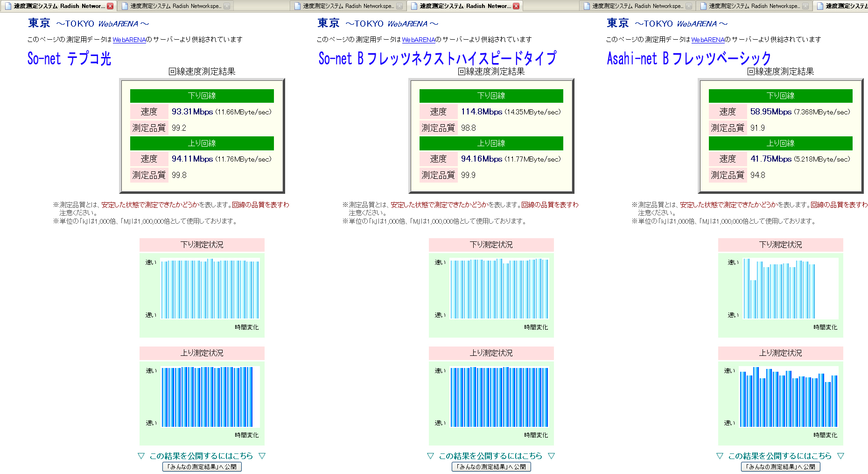Close the first active tab with red X
This screenshot has height=474, width=868.
pyautogui.click(x=110, y=6)
